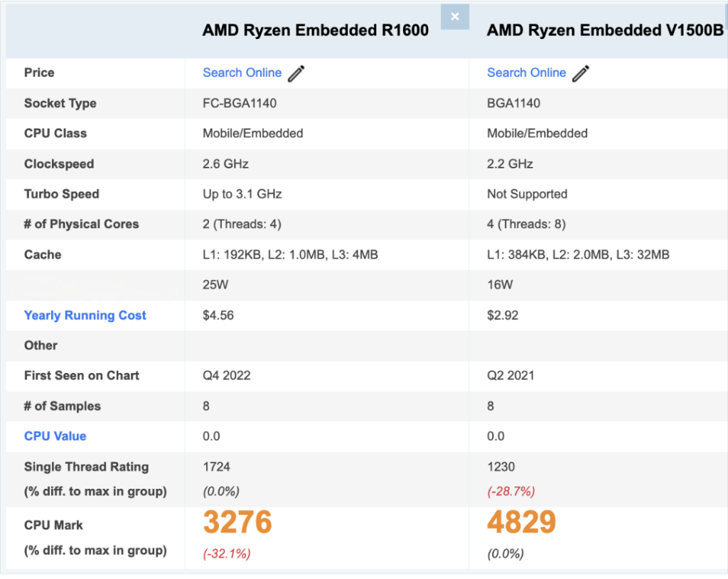
Task: Edit R1600 price with pencil icon
Action: click(296, 73)
